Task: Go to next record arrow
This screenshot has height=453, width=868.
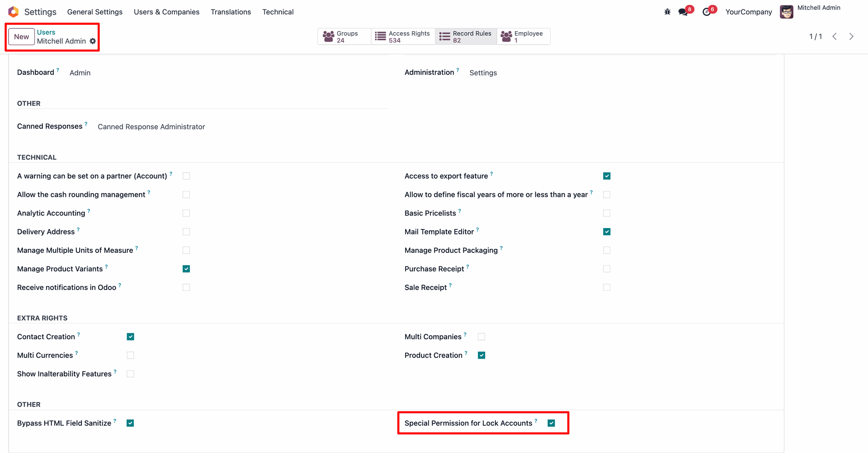Action: pyautogui.click(x=851, y=37)
